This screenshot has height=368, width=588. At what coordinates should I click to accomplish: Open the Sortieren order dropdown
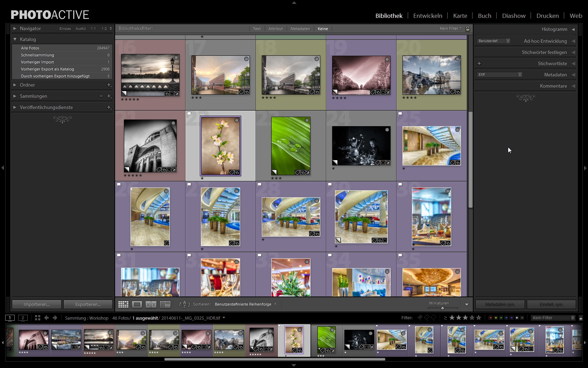245,304
